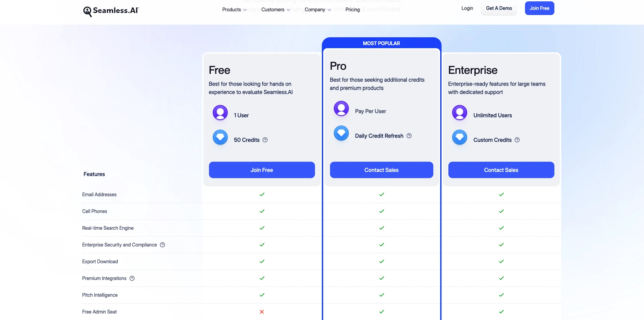Screen dimensions: 644x320
Task: Click the Premium Integrations label
Action: tap(104, 278)
